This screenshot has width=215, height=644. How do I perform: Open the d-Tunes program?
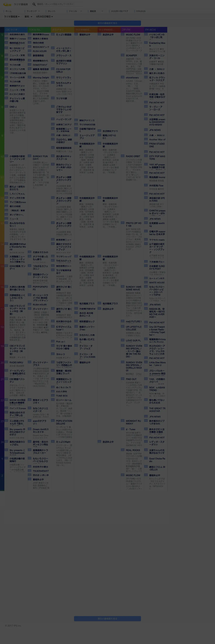[131, 429]
